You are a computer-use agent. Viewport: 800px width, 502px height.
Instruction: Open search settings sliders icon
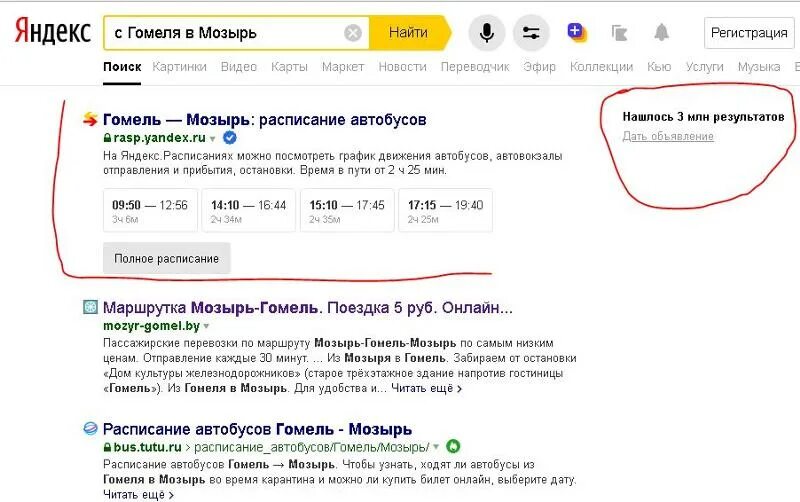(531, 33)
